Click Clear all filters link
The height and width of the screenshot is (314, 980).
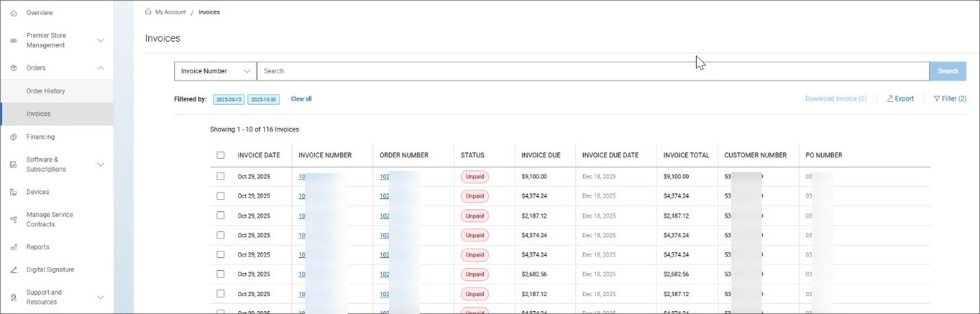point(301,99)
